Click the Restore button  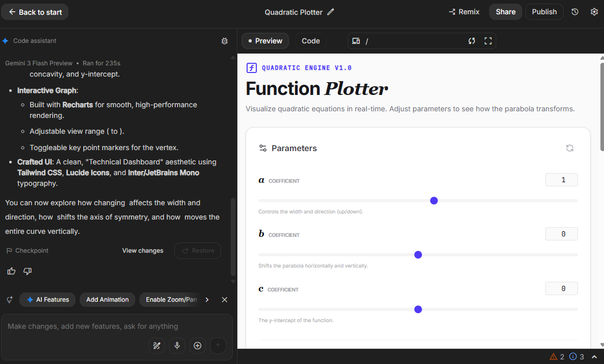(198, 250)
